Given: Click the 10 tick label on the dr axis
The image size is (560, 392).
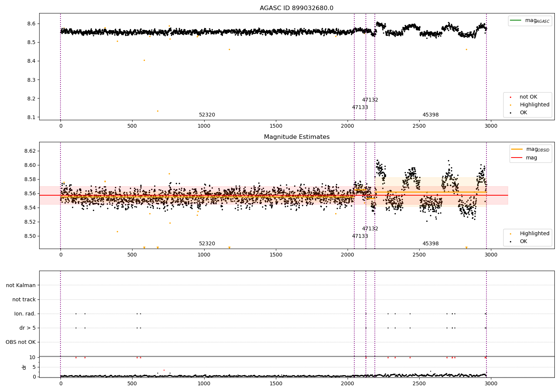Looking at the screenshot, I should pos(32,358).
